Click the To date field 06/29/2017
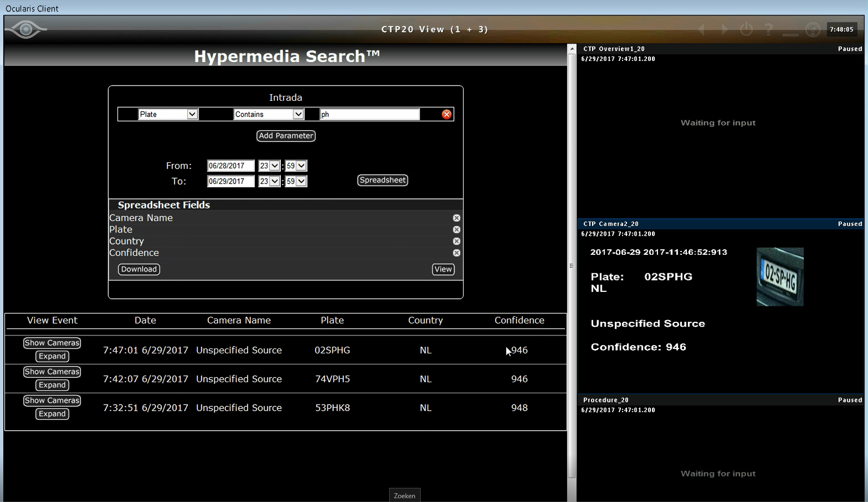Screen dimensions: 868x502 pyautogui.click(x=231, y=181)
